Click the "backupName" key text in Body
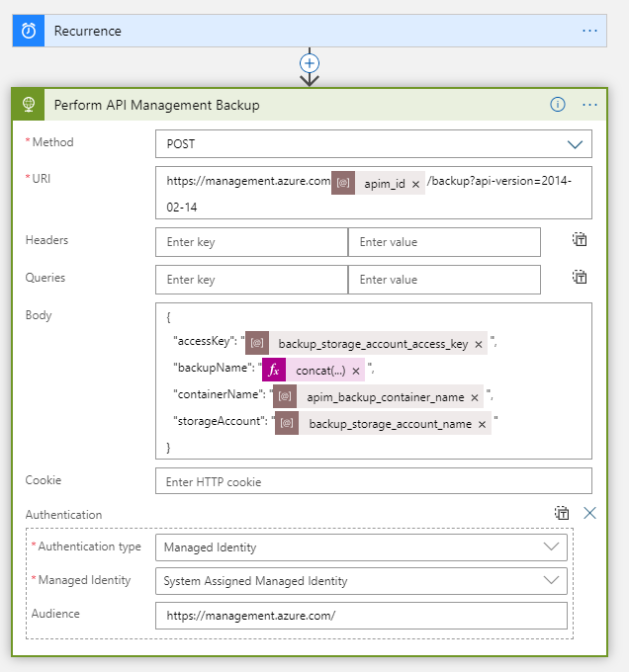 tap(214, 368)
